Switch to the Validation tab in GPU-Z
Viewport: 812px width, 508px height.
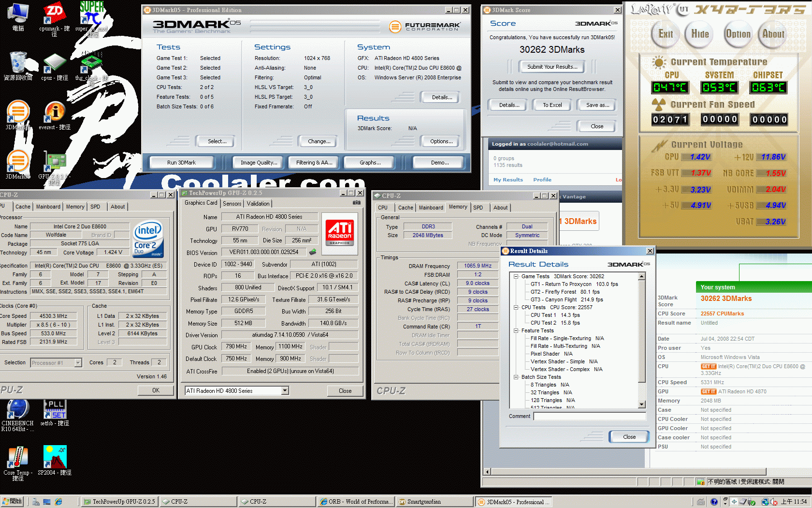(258, 204)
